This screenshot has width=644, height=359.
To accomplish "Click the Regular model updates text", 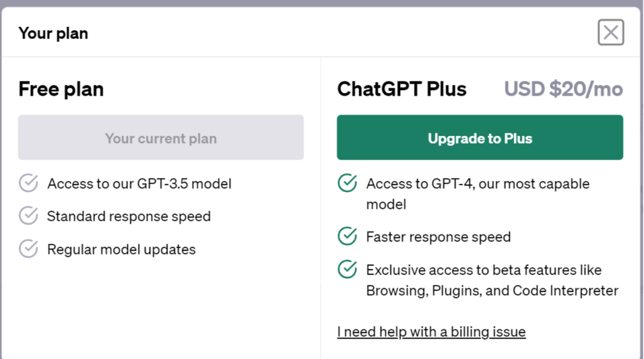I will point(121,249).
